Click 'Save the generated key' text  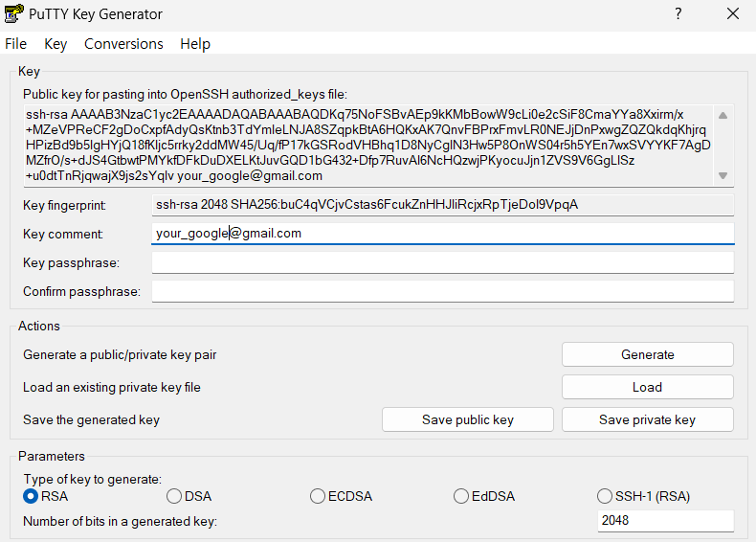click(x=91, y=419)
